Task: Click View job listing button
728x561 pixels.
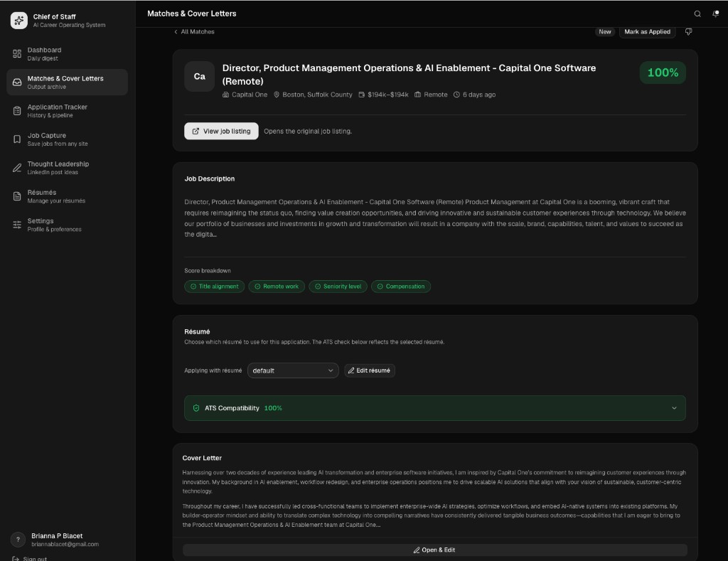Action: [x=222, y=132]
